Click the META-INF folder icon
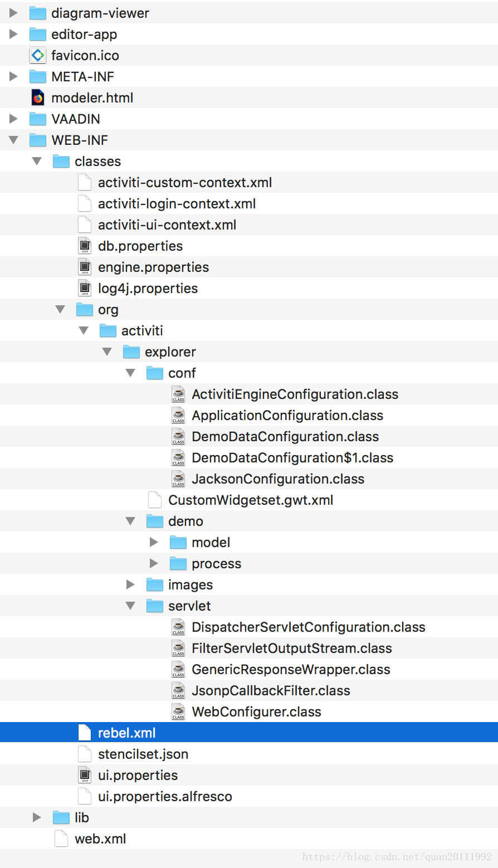The height and width of the screenshot is (868, 498). pyautogui.click(x=38, y=76)
